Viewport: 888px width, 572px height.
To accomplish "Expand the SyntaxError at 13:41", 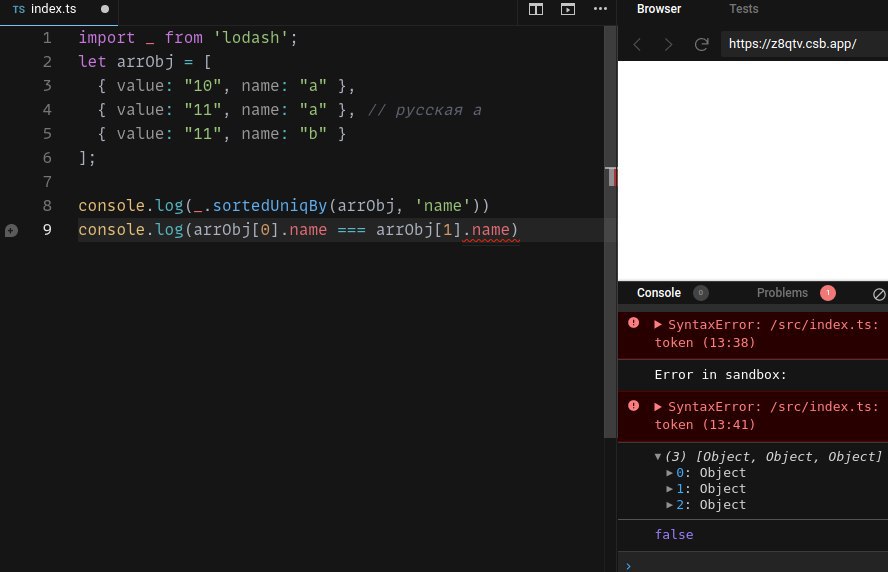I will coord(658,407).
